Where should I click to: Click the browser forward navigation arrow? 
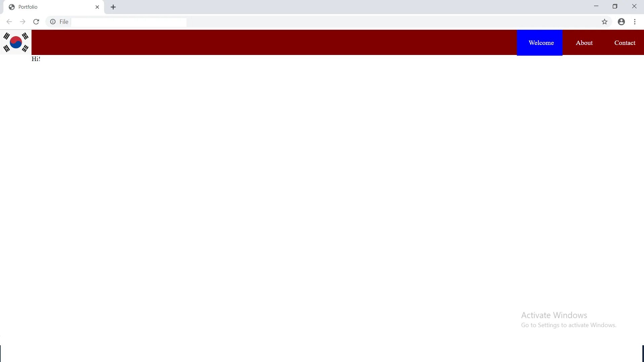click(22, 22)
